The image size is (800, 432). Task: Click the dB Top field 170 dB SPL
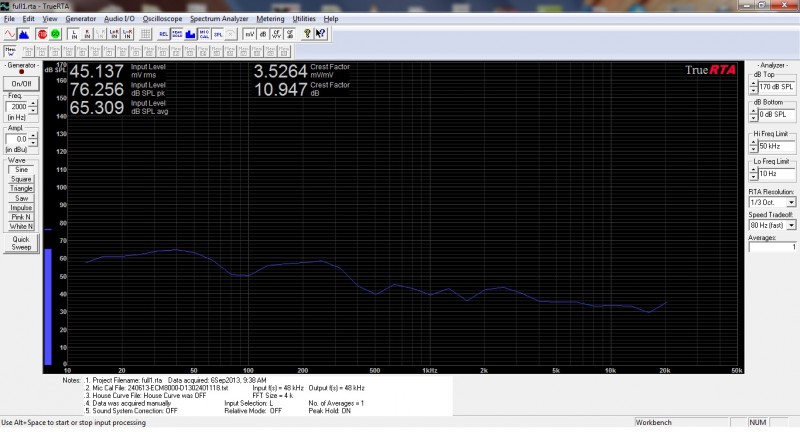click(x=776, y=87)
